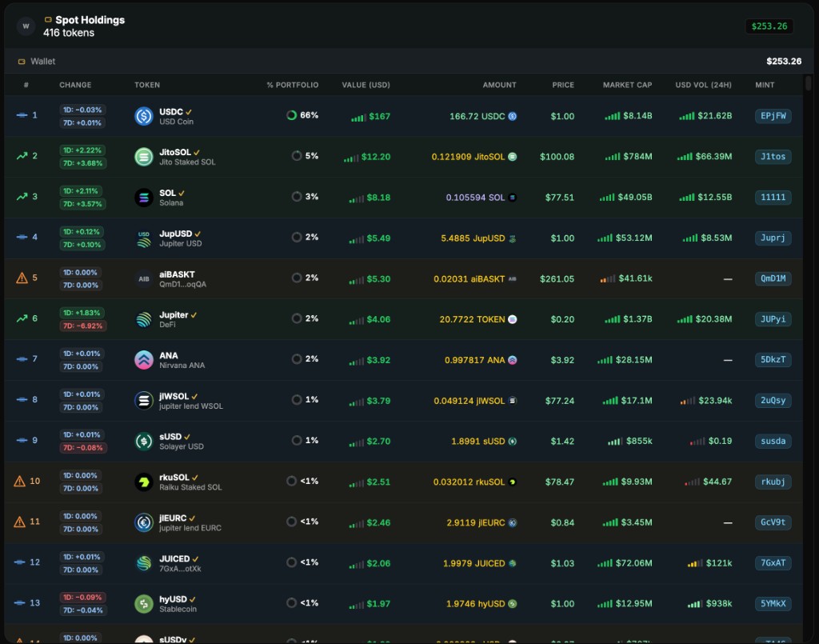Click the rkuSOL token logo icon
The height and width of the screenshot is (644, 819).
[144, 482]
